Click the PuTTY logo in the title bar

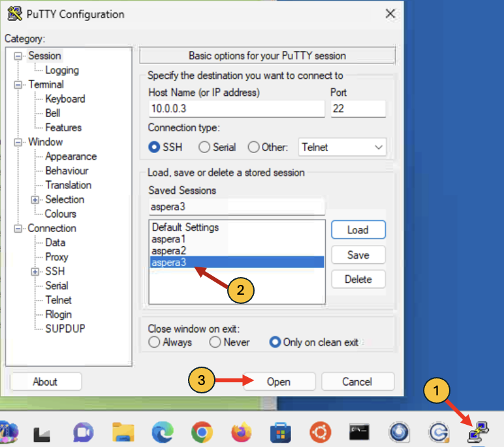(15, 14)
